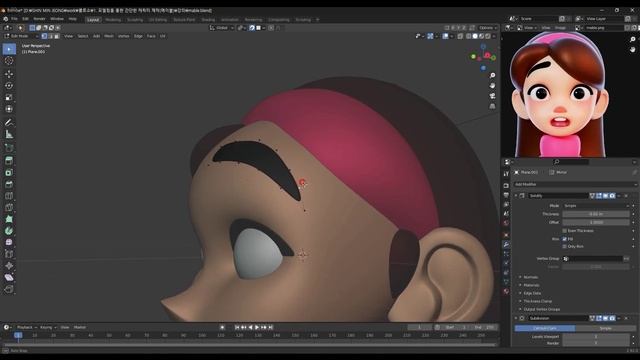Select the Cursor tool
This screenshot has width=640, height=360.
click(x=9, y=61)
